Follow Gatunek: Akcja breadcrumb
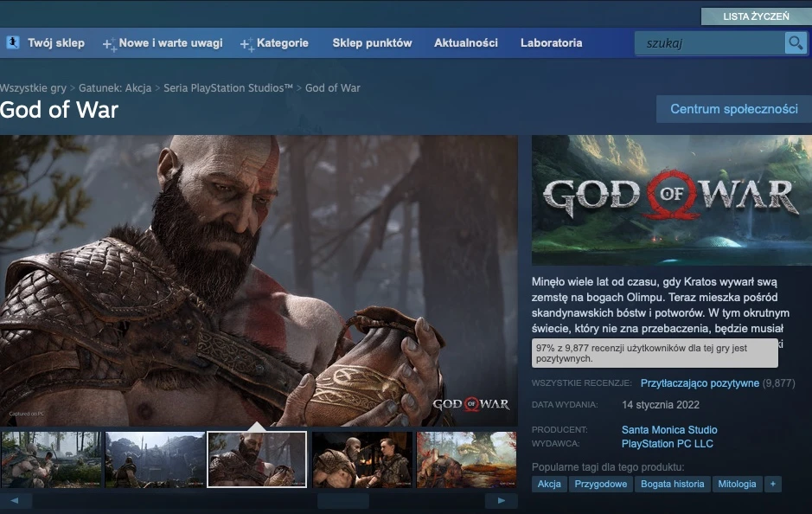This screenshot has height=514, width=812. click(115, 88)
